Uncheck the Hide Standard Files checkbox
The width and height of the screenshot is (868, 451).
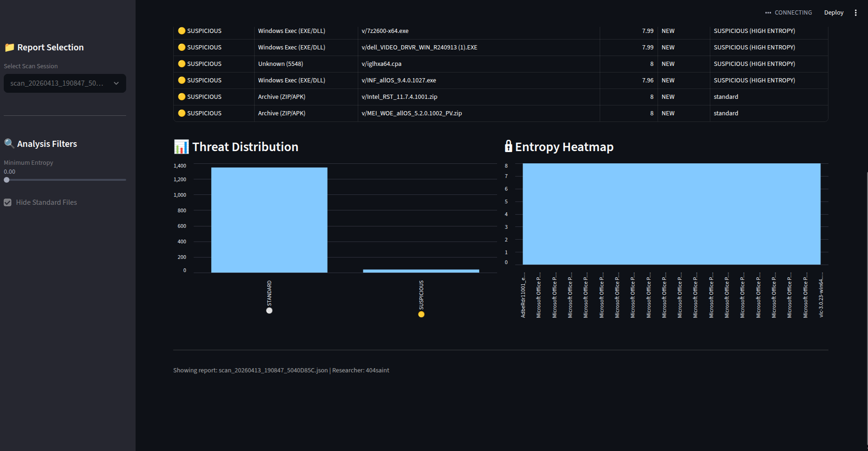[8, 202]
